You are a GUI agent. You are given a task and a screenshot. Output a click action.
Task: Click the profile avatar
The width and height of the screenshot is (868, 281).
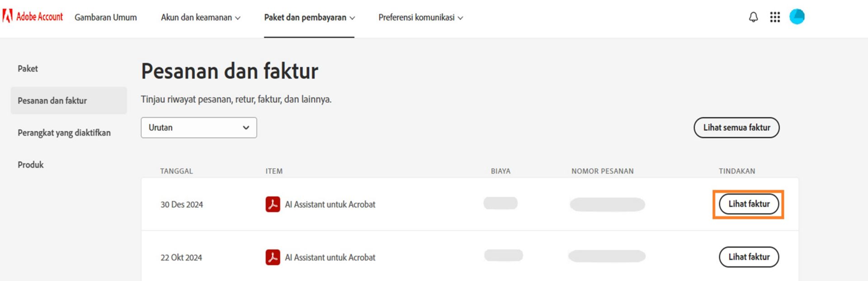797,17
